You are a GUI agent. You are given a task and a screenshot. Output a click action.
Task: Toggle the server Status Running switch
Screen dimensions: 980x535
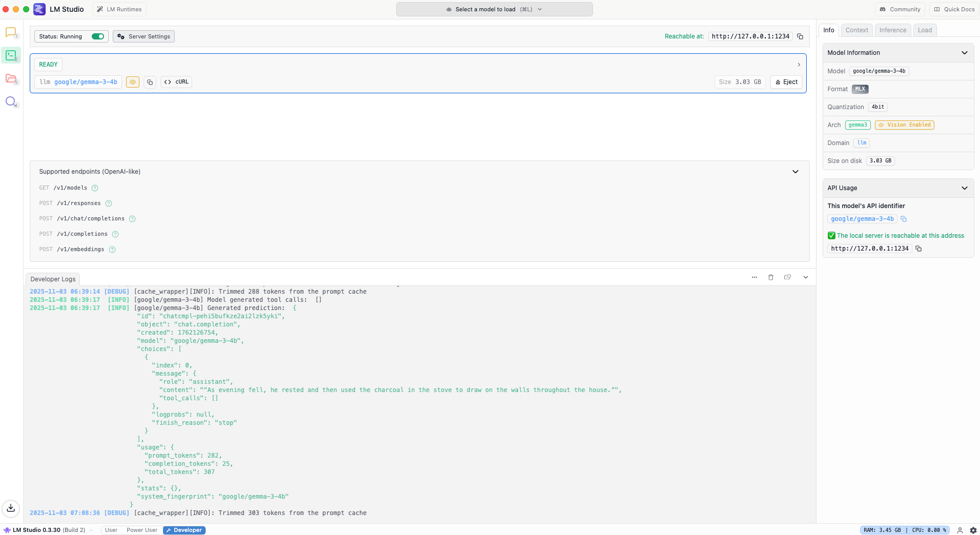(x=98, y=36)
